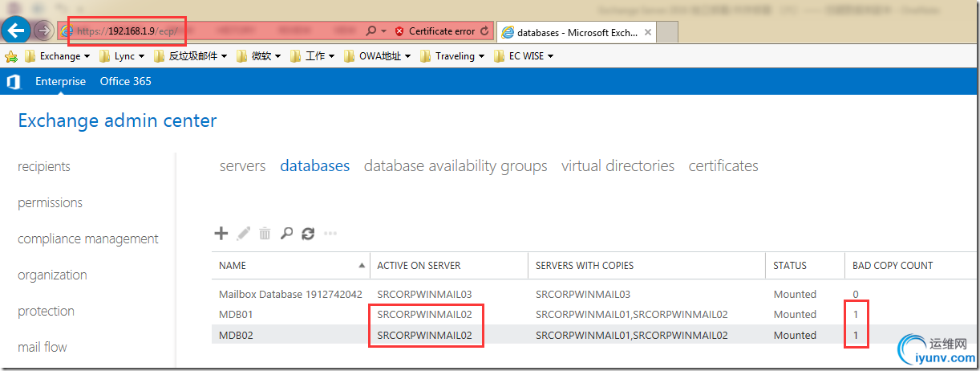
Task: Click SRCORPWINMAIL03 in the ACTIVE ON SERVER column
Action: click(x=424, y=295)
